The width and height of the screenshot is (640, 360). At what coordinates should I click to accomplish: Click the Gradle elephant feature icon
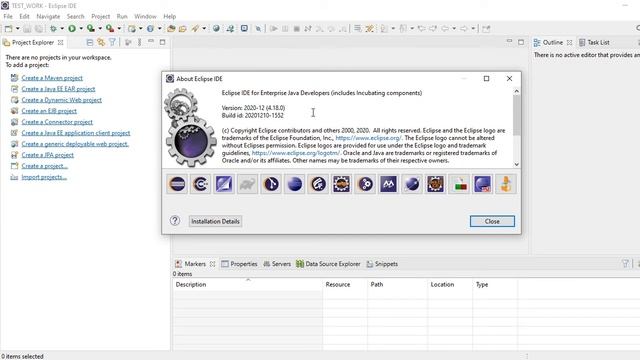248,184
